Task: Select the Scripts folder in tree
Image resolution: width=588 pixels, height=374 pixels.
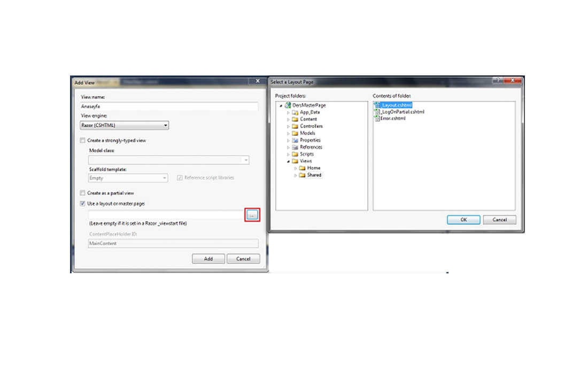Action: pos(306,154)
